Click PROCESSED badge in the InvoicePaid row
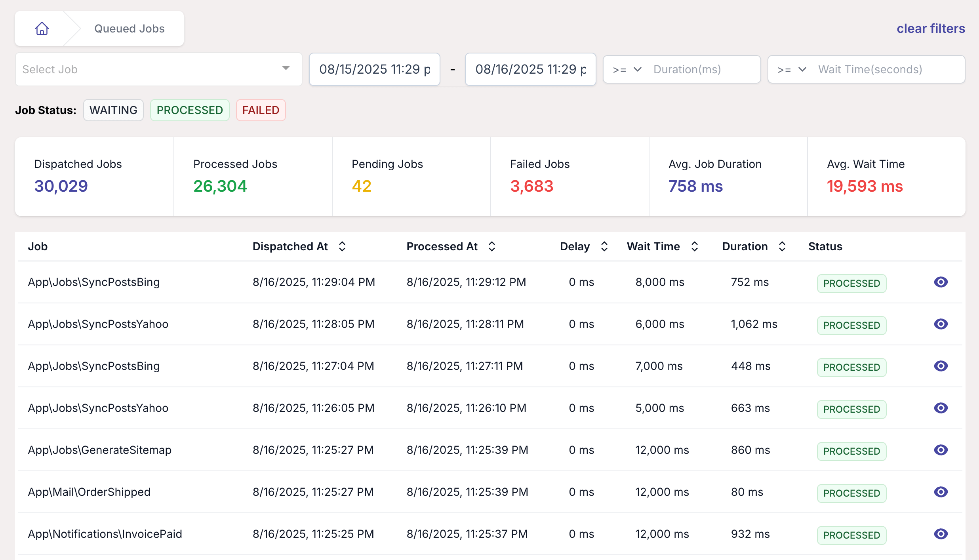Screen dimensions: 979x560 point(851,535)
